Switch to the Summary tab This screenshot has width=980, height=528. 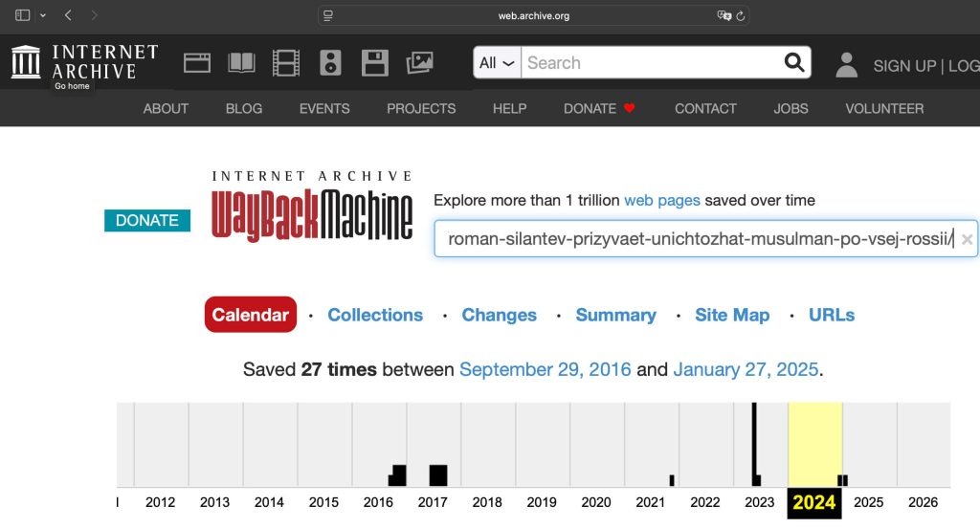coord(615,315)
